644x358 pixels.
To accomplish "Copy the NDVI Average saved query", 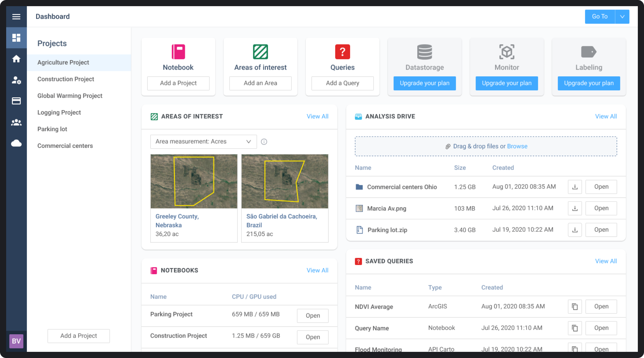I will click(575, 306).
